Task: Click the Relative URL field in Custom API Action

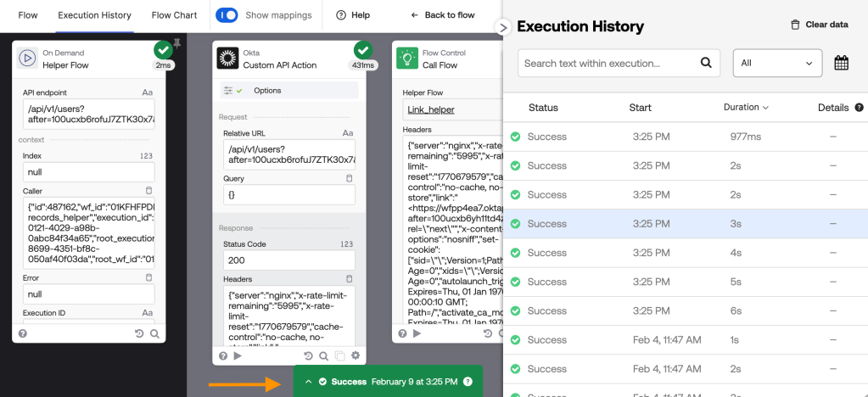Action: coord(289,154)
